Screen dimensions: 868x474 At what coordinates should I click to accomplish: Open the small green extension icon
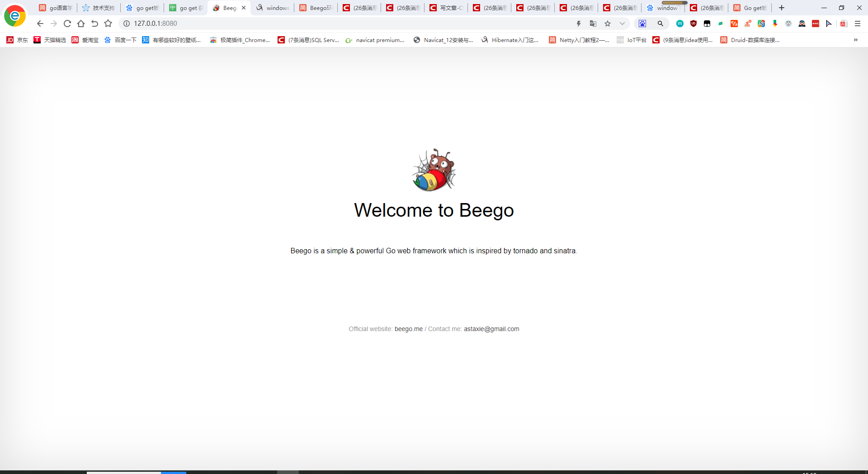(x=721, y=24)
